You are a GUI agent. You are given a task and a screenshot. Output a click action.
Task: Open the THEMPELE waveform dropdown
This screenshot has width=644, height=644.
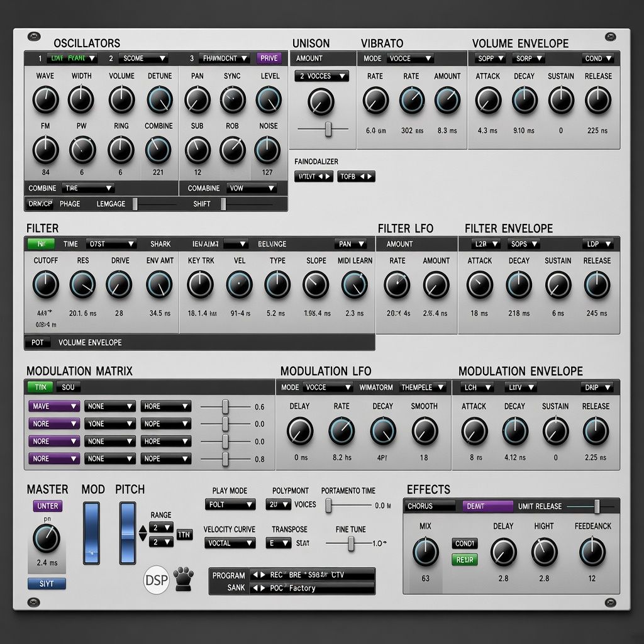tap(423, 387)
